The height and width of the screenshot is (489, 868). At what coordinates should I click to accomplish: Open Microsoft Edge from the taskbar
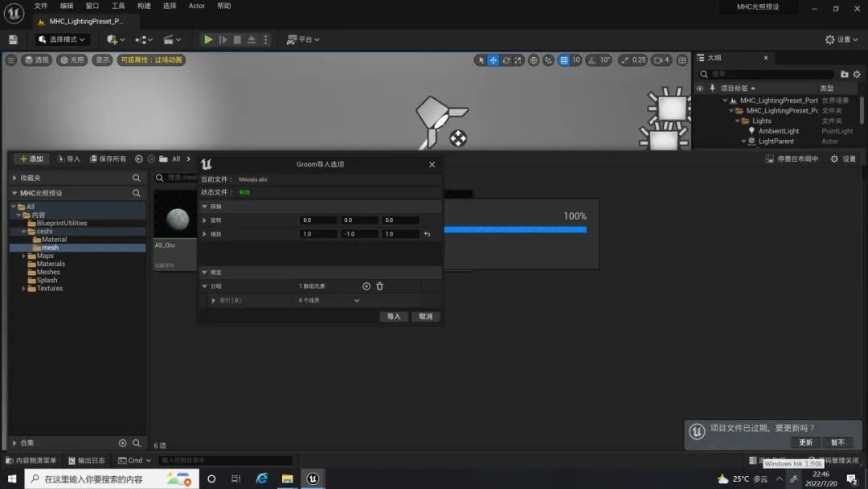[262, 479]
